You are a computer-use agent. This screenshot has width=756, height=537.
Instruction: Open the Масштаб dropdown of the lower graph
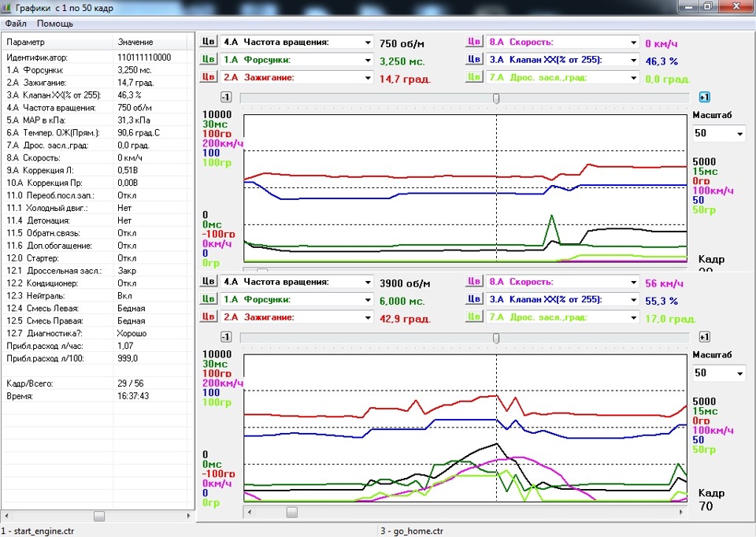(740, 373)
